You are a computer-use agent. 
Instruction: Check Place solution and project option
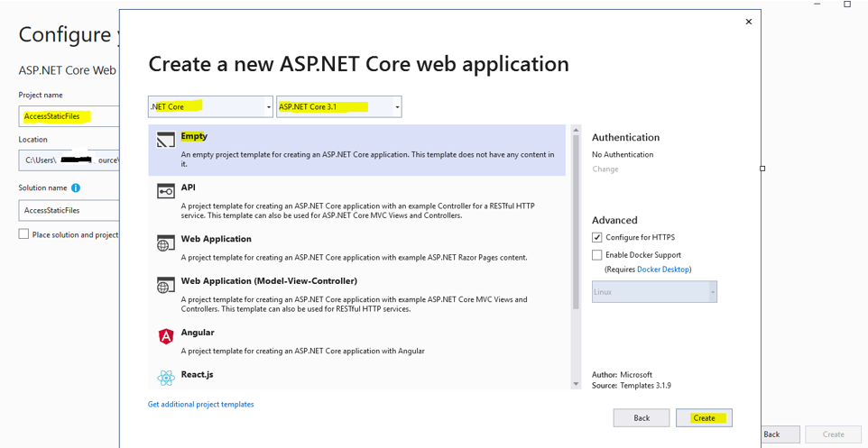pos(24,234)
